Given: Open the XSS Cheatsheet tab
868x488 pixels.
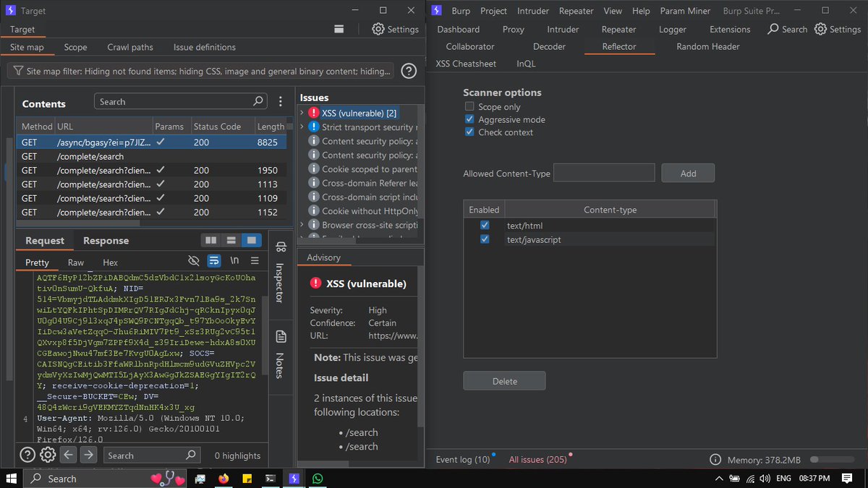Looking at the screenshot, I should (x=466, y=64).
